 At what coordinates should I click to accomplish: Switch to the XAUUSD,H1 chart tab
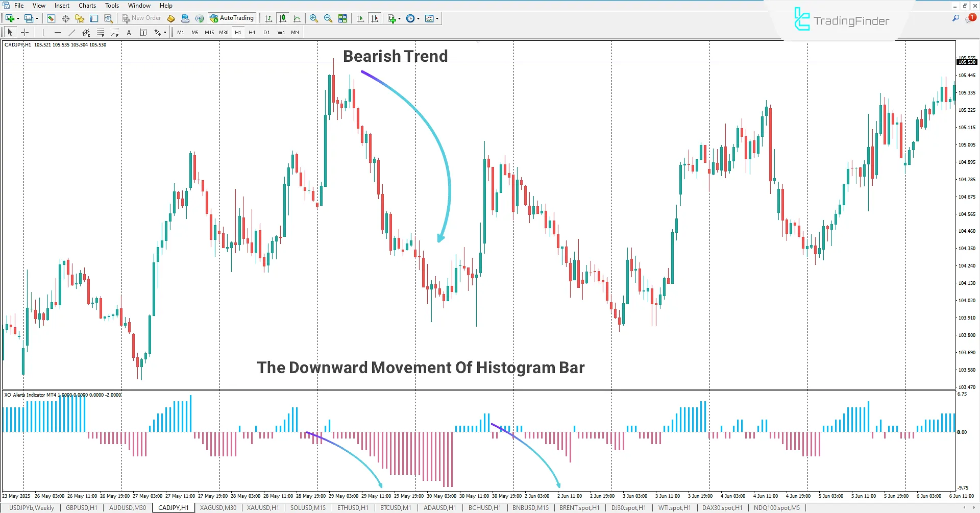pos(262,507)
